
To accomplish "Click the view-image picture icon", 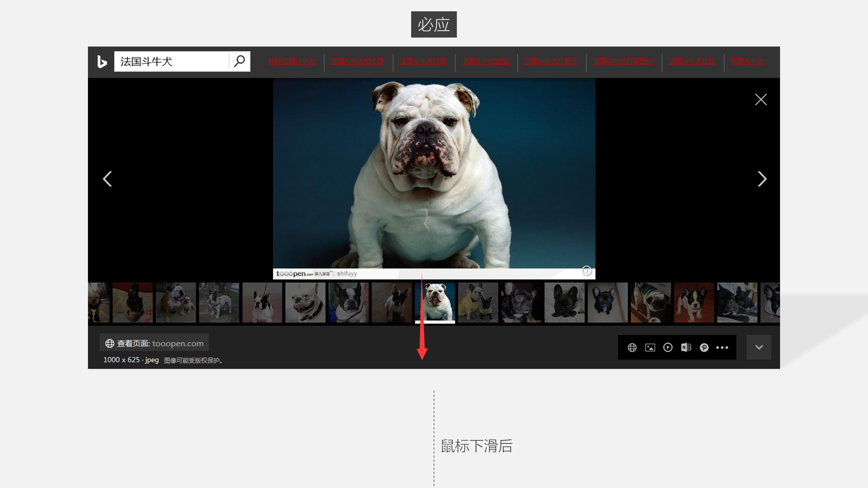I will click(x=650, y=347).
